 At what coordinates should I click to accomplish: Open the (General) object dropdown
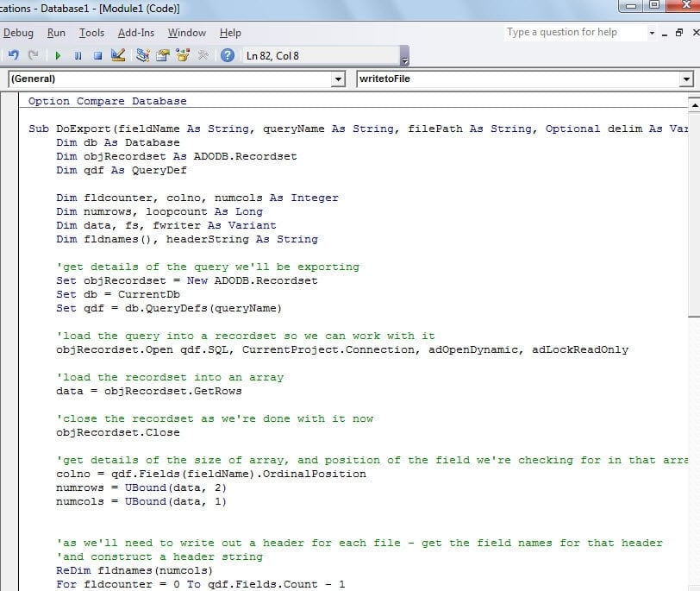click(x=340, y=79)
